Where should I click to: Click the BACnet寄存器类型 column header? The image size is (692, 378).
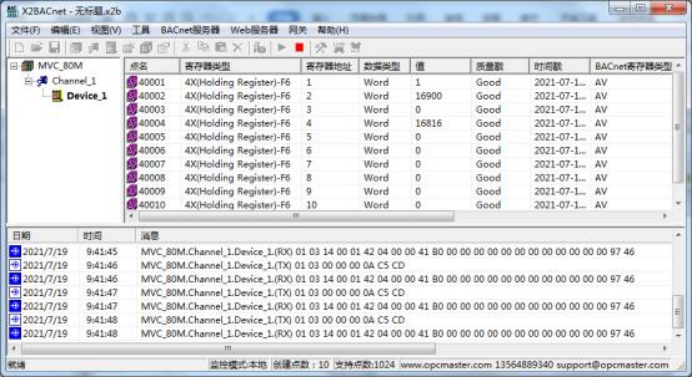click(x=632, y=66)
